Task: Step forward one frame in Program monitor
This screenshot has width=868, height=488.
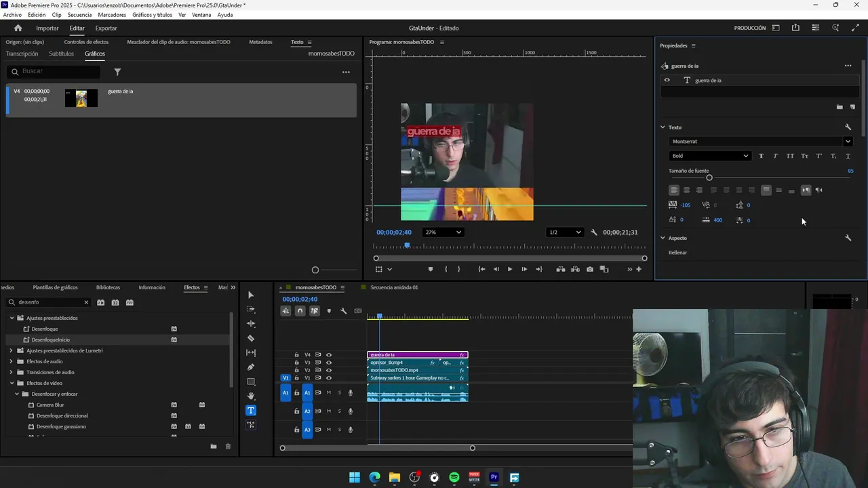Action: click(524, 269)
